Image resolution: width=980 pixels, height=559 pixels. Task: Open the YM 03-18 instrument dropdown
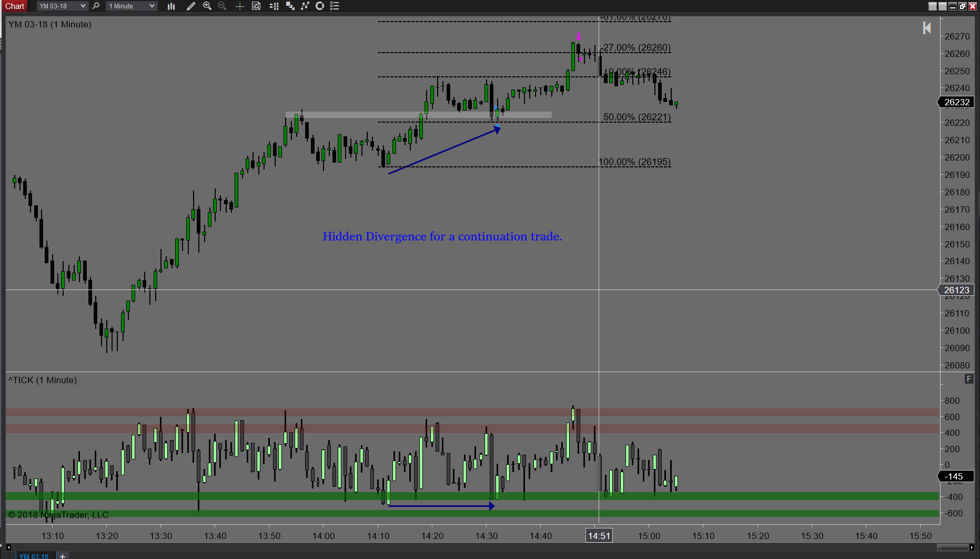click(62, 6)
